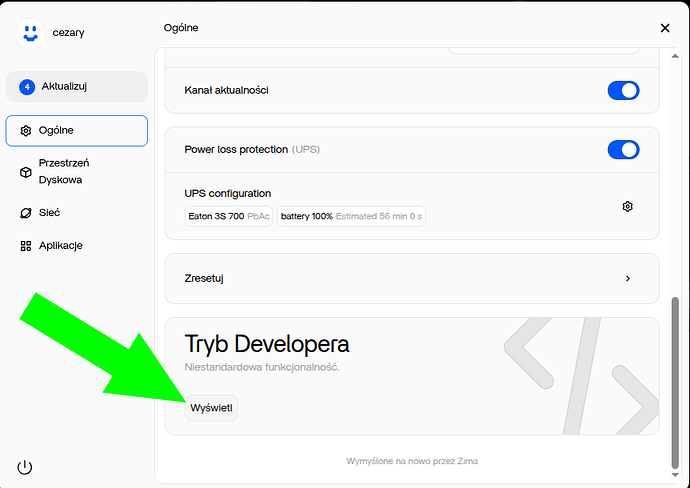690x488 pixels.
Task: Click the Sieć network icon
Action: coord(26,213)
